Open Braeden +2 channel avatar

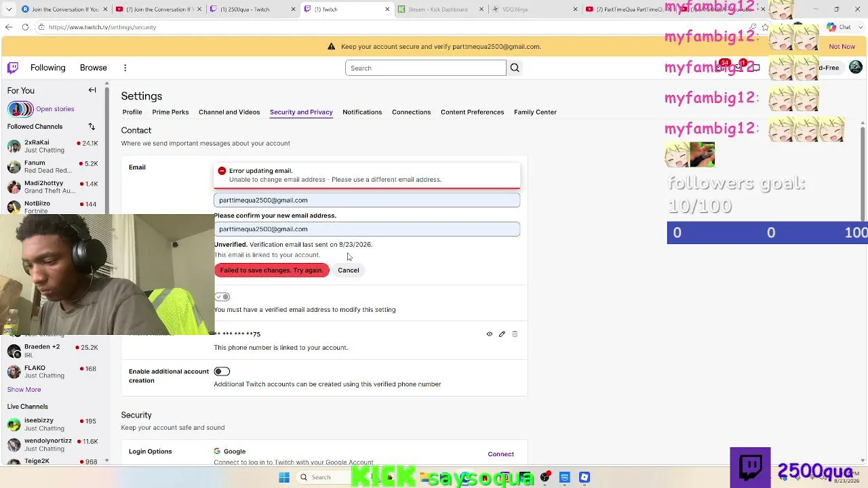click(x=14, y=351)
